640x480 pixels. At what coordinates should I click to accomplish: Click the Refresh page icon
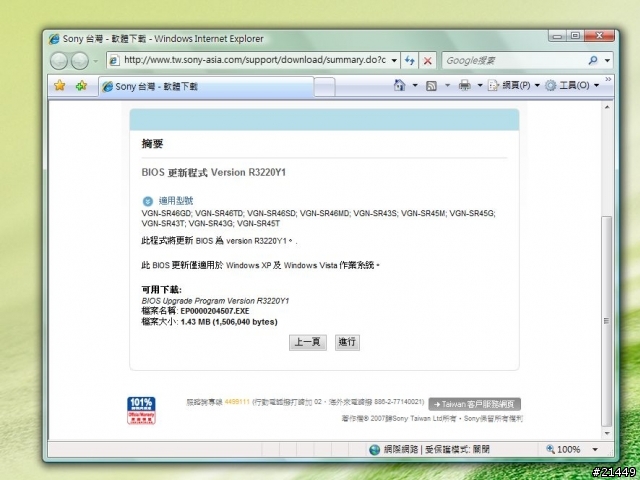409,60
